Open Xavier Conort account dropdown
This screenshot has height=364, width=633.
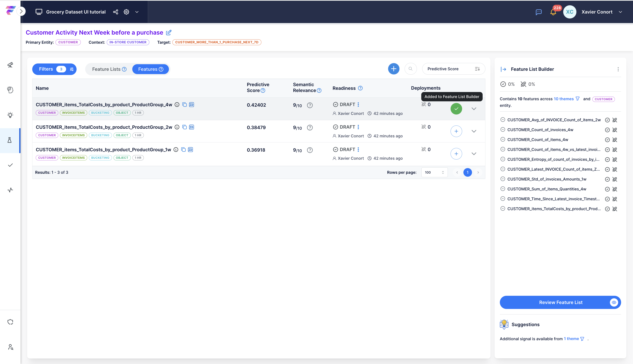tap(620, 12)
